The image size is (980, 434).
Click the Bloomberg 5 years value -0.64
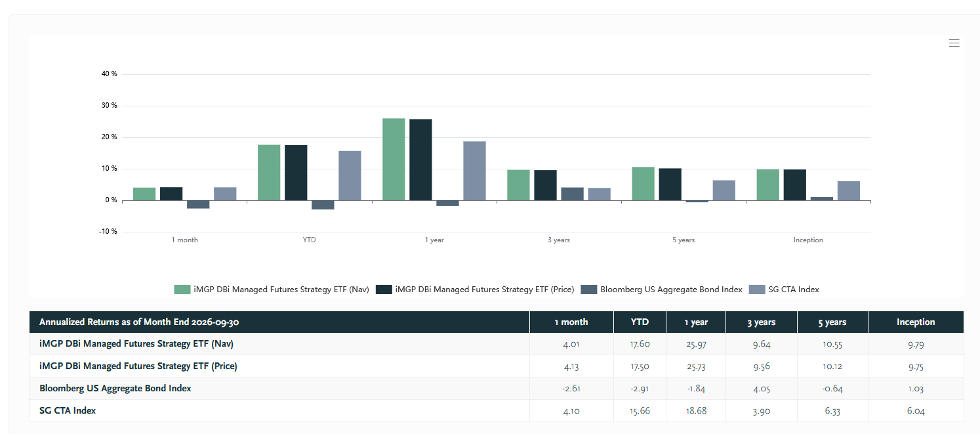(832, 389)
